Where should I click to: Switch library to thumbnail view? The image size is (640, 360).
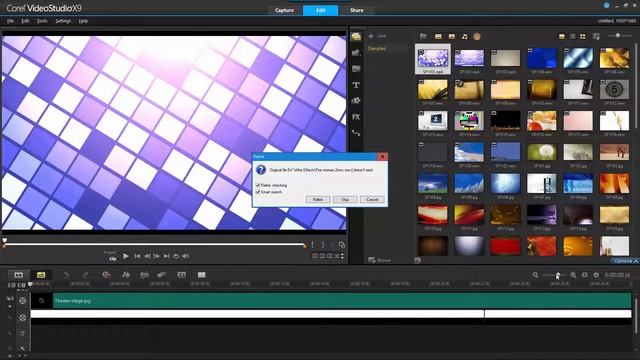point(583,36)
